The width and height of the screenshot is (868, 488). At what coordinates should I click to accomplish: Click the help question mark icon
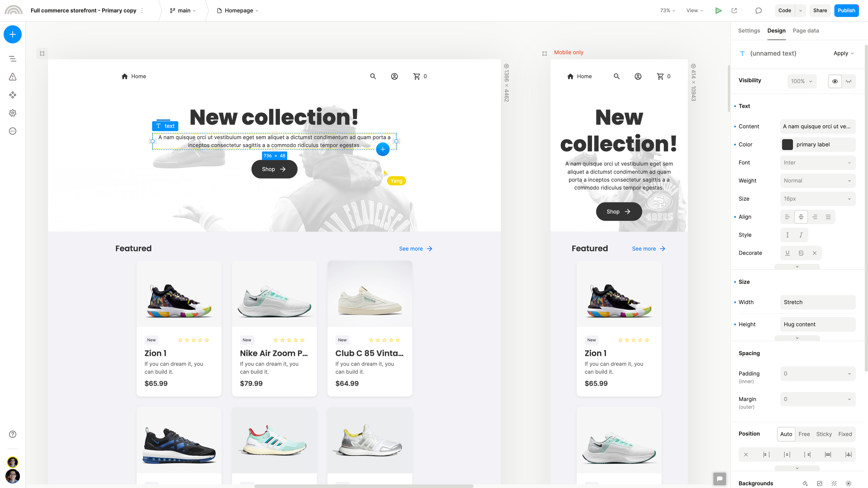[12, 434]
